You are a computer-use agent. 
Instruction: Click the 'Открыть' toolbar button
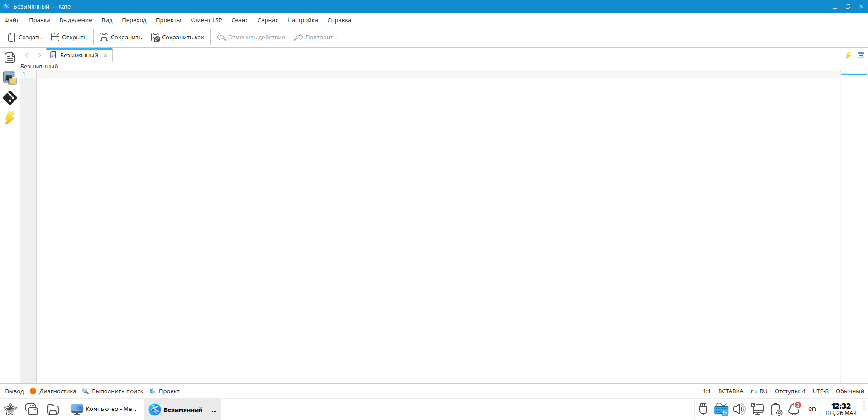click(x=69, y=38)
